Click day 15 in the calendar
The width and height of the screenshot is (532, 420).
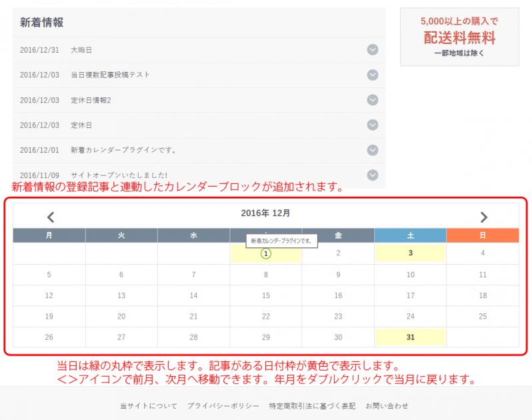pyautogui.click(x=265, y=295)
